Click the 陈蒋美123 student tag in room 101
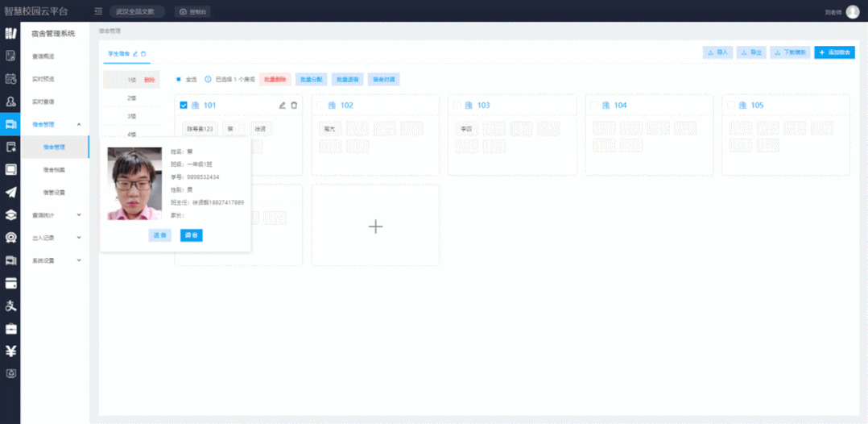 coord(200,129)
